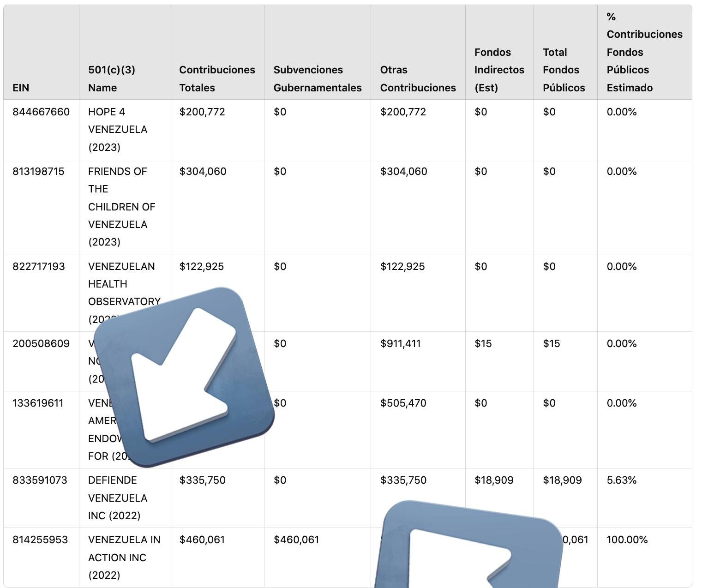The width and height of the screenshot is (708, 588).
Task: Select EIN 844667660
Action: pos(41,112)
